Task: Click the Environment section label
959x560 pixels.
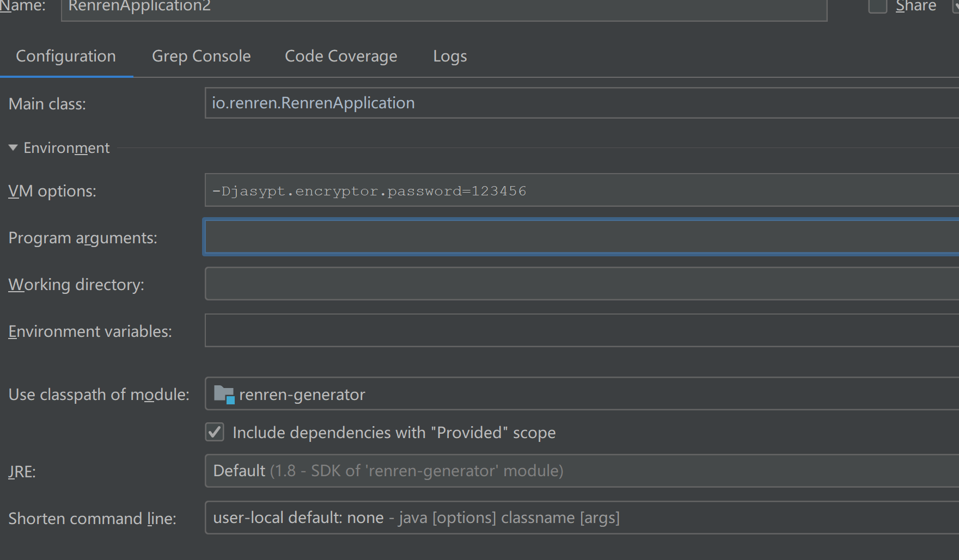Action: click(x=66, y=148)
